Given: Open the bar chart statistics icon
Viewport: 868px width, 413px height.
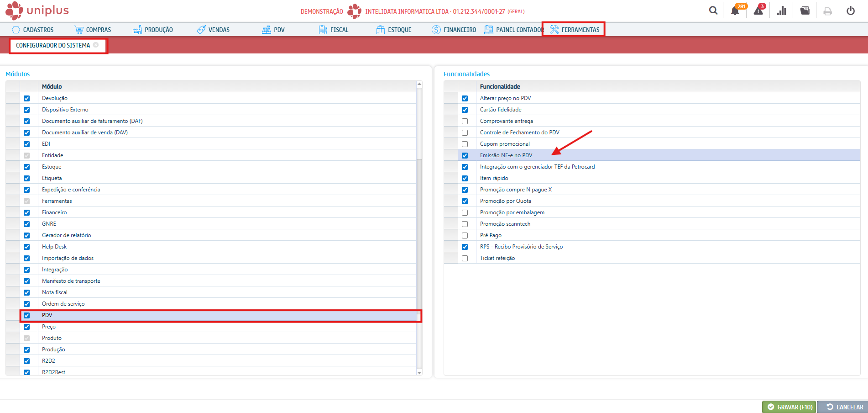Looking at the screenshot, I should [782, 11].
